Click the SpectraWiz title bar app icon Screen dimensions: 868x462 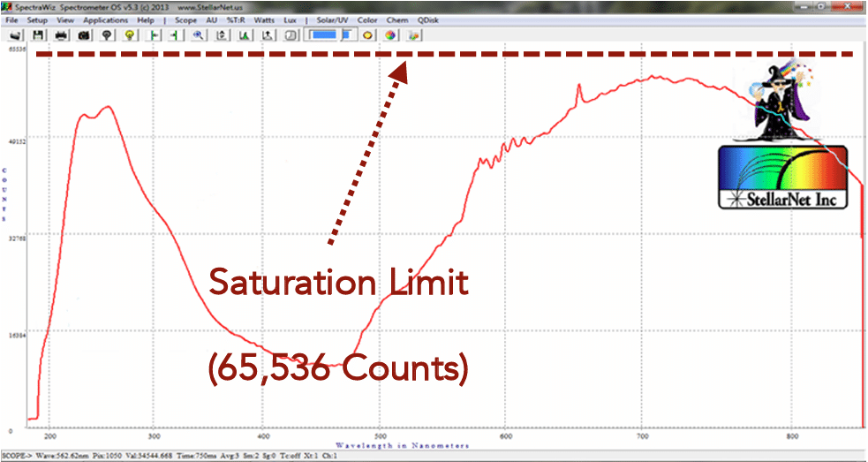click(x=7, y=7)
